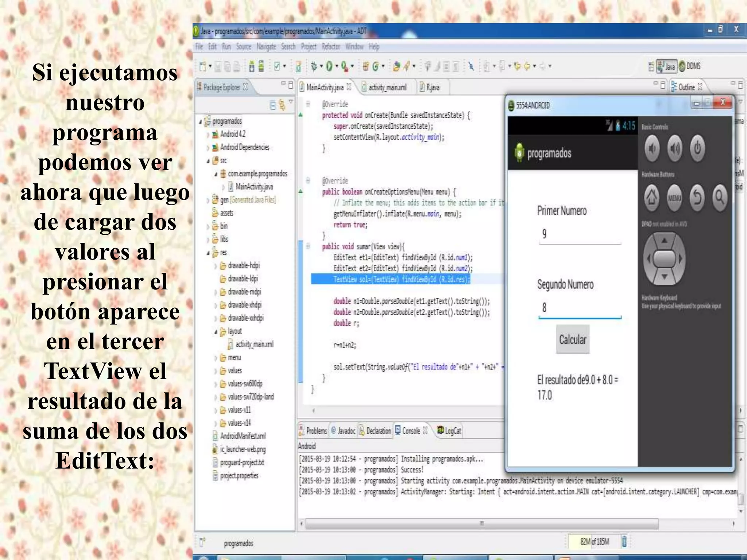
Task: Collapse the programados project node
Action: 201,121
